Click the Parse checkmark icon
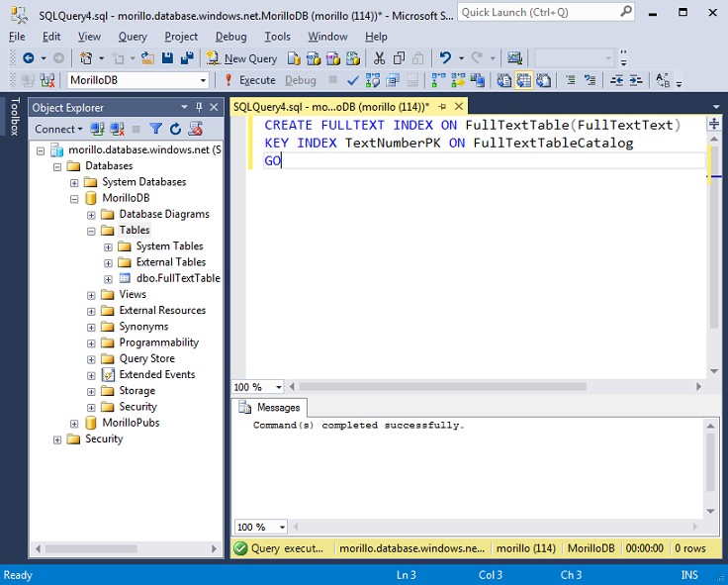The height and width of the screenshot is (585, 728). 352,80
